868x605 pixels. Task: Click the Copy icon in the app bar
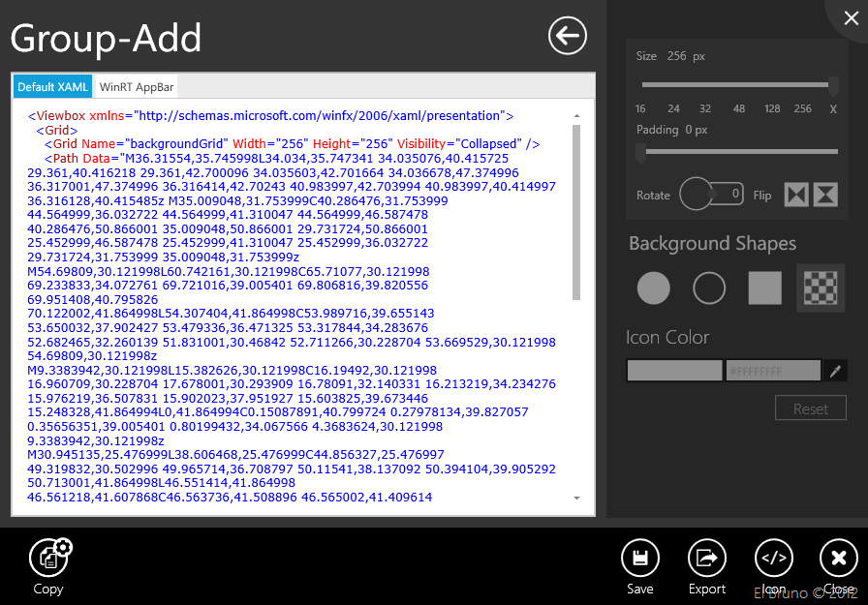48,559
